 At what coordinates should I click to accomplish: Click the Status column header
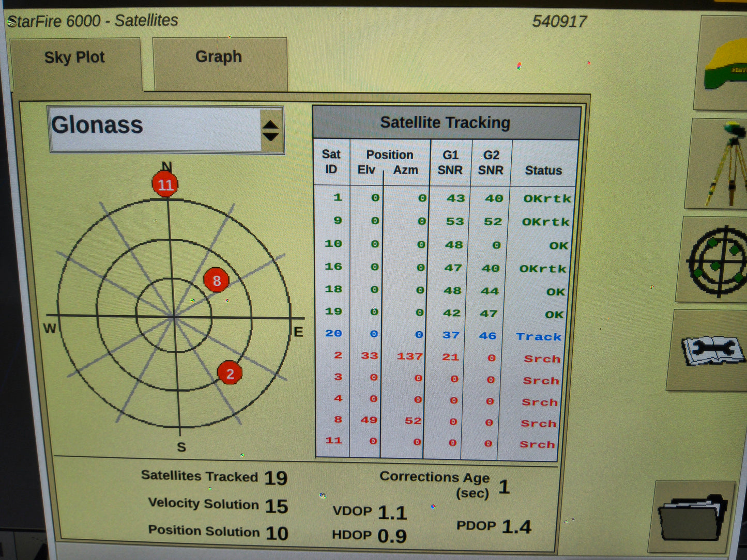(543, 170)
